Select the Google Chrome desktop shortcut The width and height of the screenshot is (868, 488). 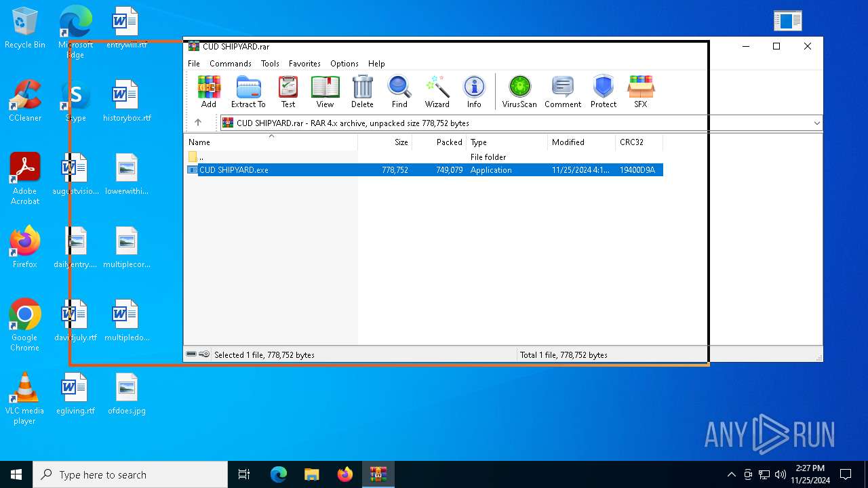coord(24,325)
